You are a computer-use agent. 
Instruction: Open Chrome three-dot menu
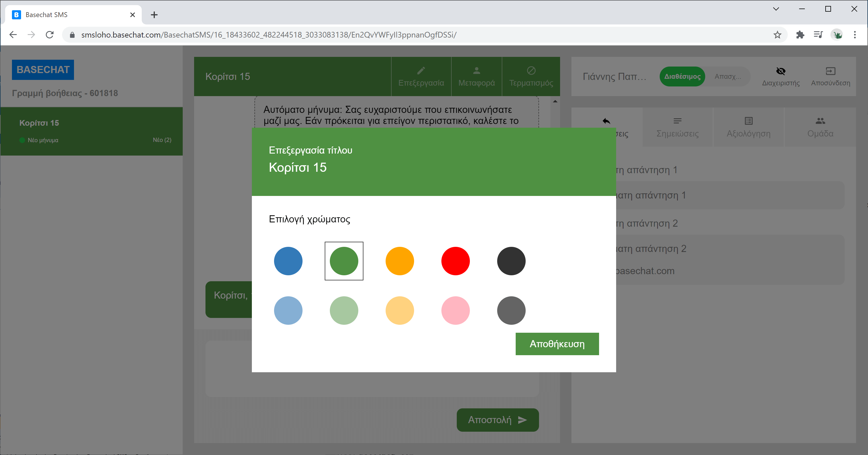point(855,35)
